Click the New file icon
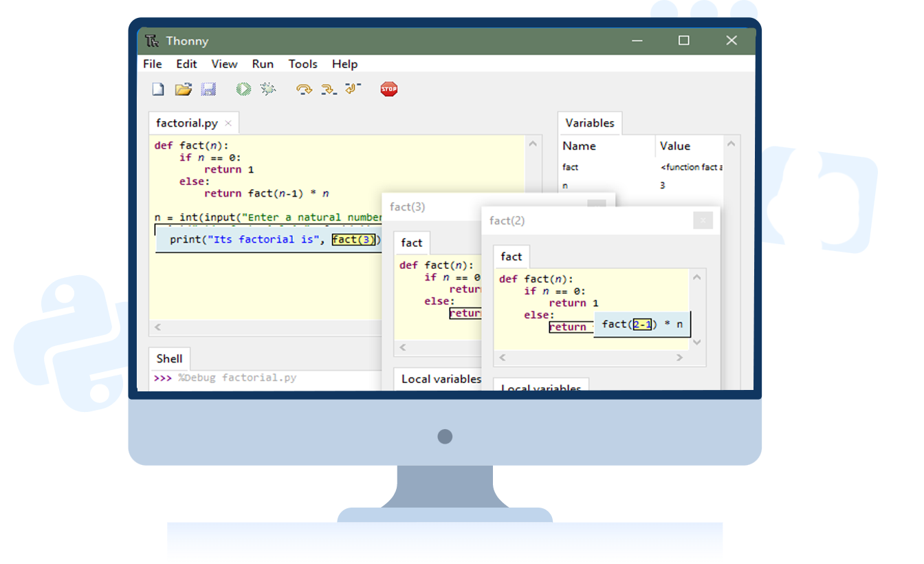Screen dimensions: 924x564 158,89
